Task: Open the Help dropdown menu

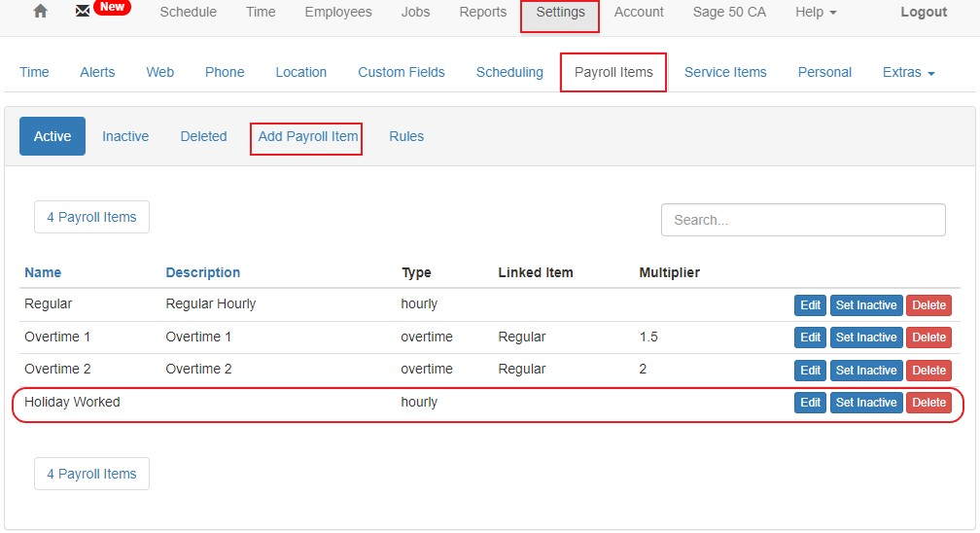Action: (x=816, y=12)
